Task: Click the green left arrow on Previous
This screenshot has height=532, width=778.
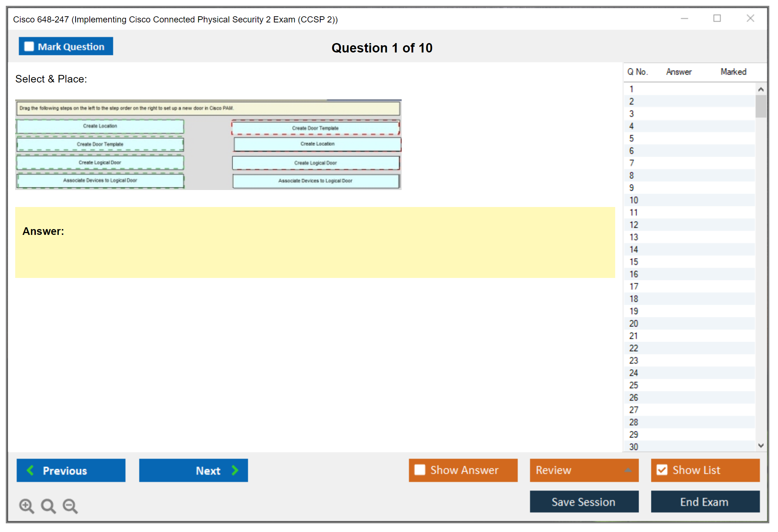Action: 30,470
